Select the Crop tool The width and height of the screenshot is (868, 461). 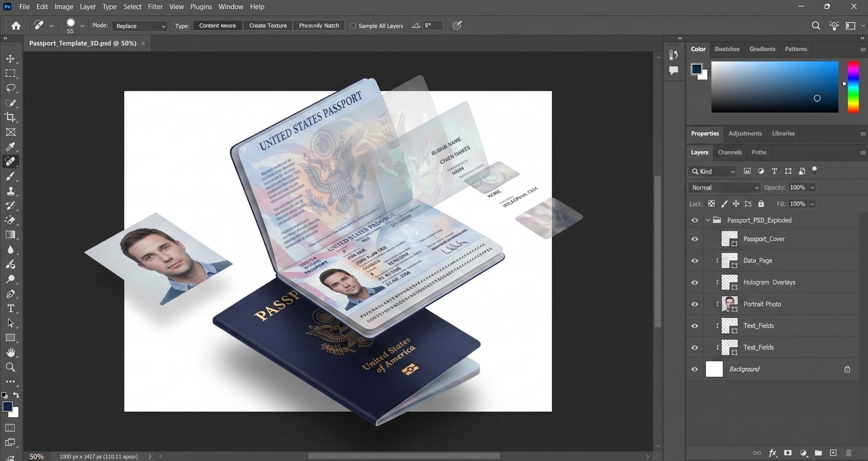point(11,117)
